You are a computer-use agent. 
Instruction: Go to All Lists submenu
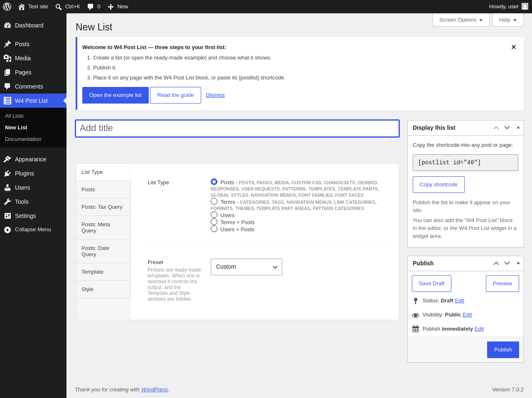(x=14, y=116)
